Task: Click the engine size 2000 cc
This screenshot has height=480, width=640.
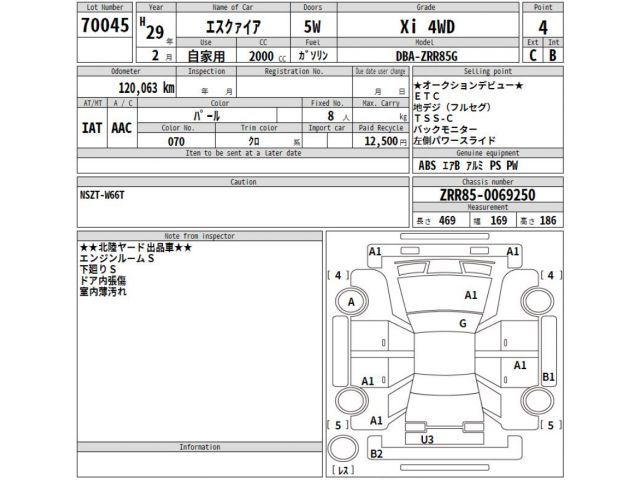Action: click(x=267, y=56)
